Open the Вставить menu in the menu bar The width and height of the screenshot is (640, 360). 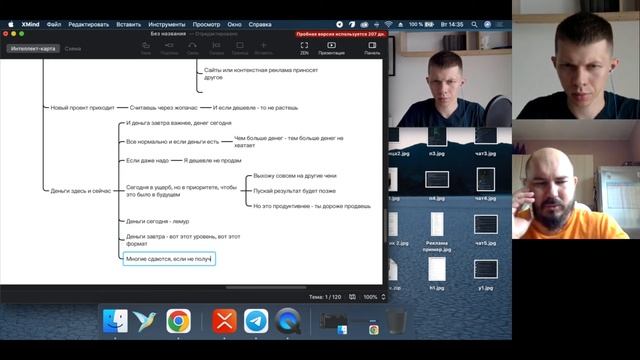(x=129, y=24)
